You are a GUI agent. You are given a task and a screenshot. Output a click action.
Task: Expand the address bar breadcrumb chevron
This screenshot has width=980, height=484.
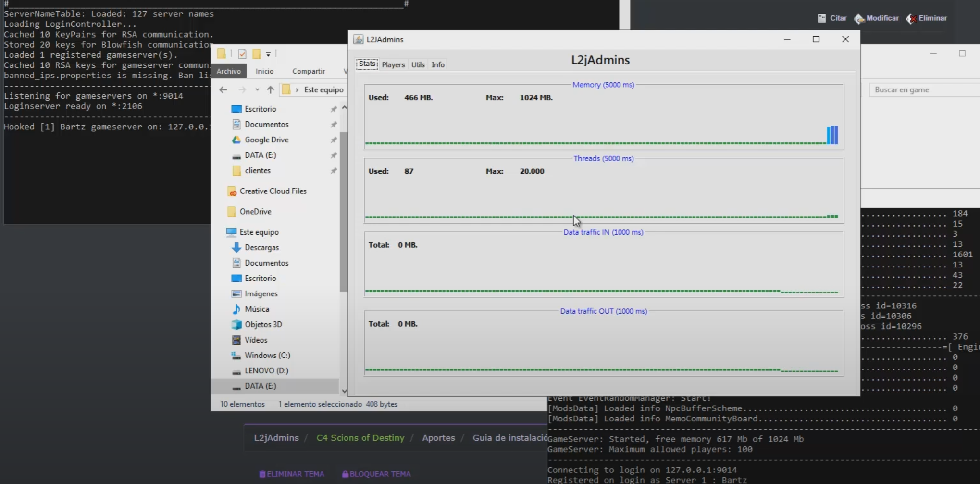(297, 89)
